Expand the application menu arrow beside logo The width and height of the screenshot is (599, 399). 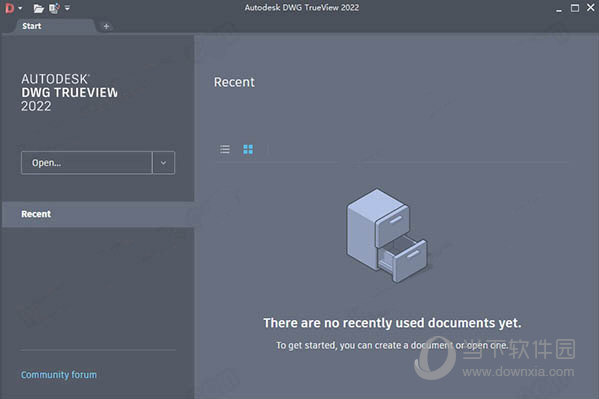[x=20, y=8]
